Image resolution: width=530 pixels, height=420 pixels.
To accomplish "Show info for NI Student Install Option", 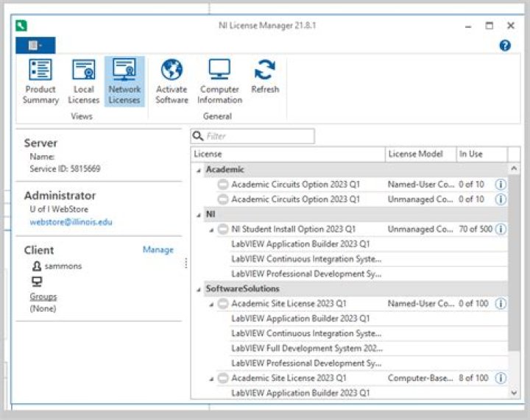I will tap(501, 229).
